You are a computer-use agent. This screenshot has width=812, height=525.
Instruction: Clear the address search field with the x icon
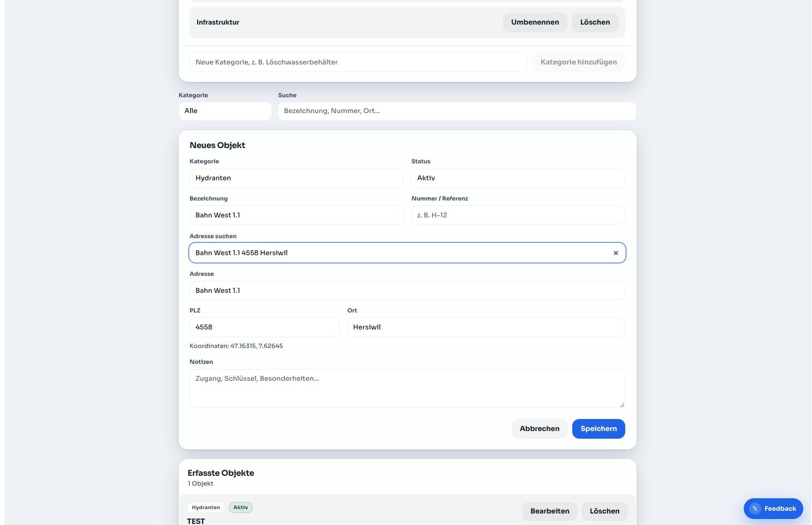point(615,253)
